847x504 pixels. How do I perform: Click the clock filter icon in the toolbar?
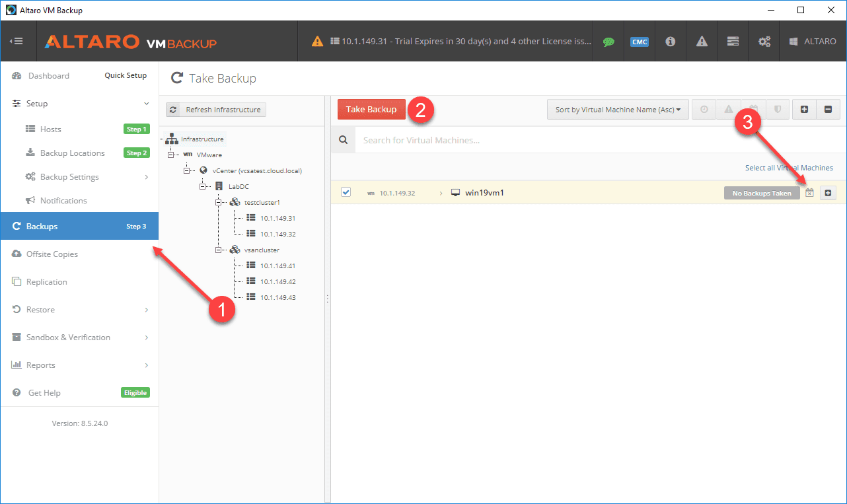coord(704,110)
